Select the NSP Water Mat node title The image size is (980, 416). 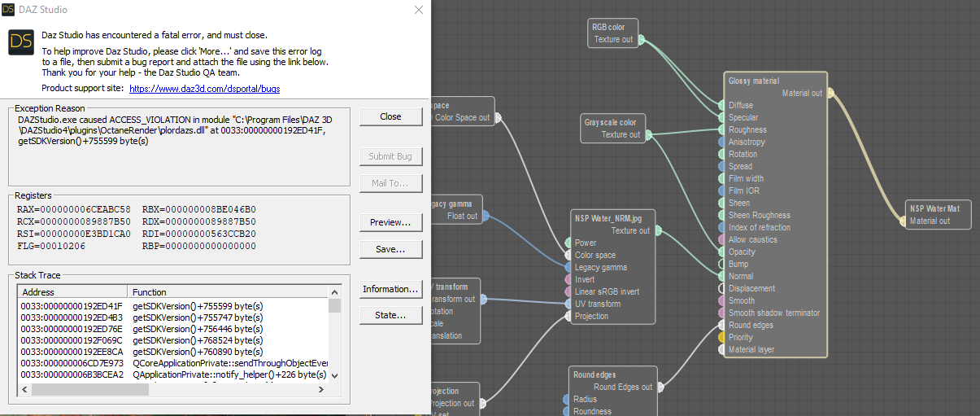click(934, 208)
